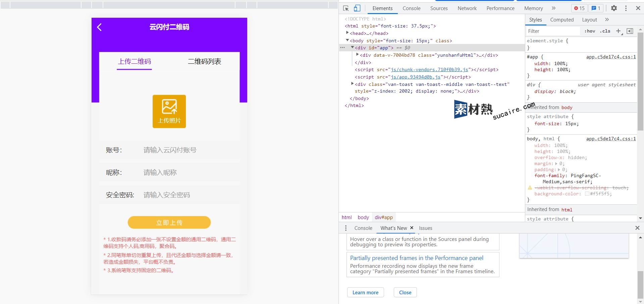Screen dimensions: 644x304
Task: Click the ellipsis beside div#app node
Action: (x=342, y=48)
